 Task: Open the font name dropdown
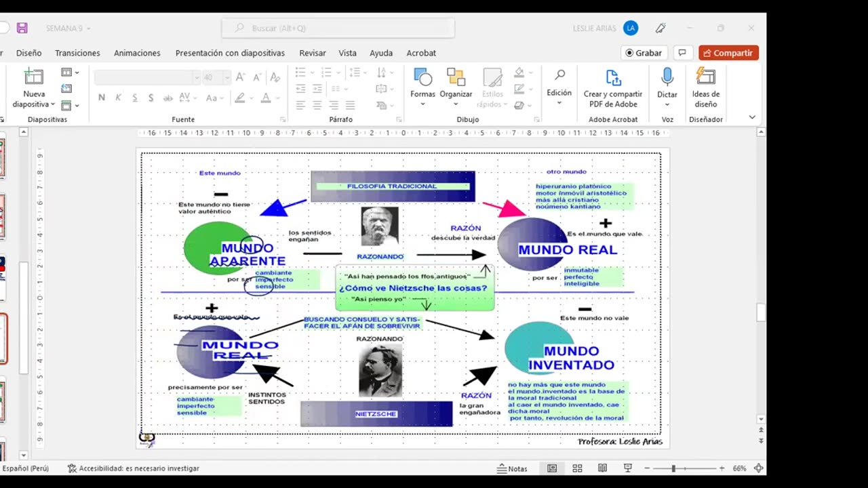tap(197, 77)
